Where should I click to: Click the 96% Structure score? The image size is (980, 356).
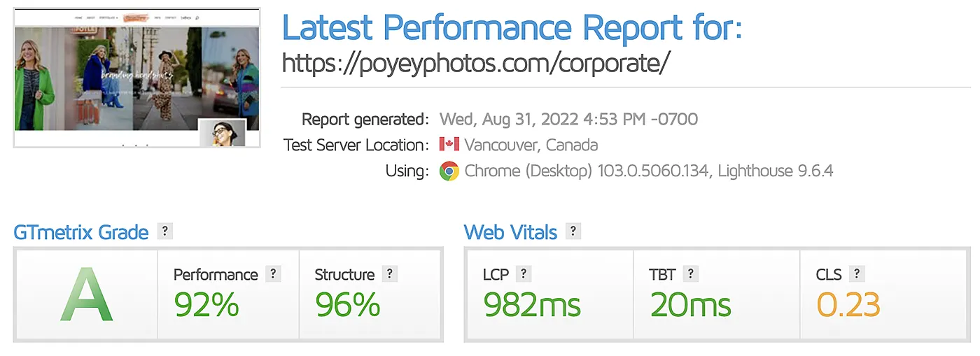[x=347, y=305]
